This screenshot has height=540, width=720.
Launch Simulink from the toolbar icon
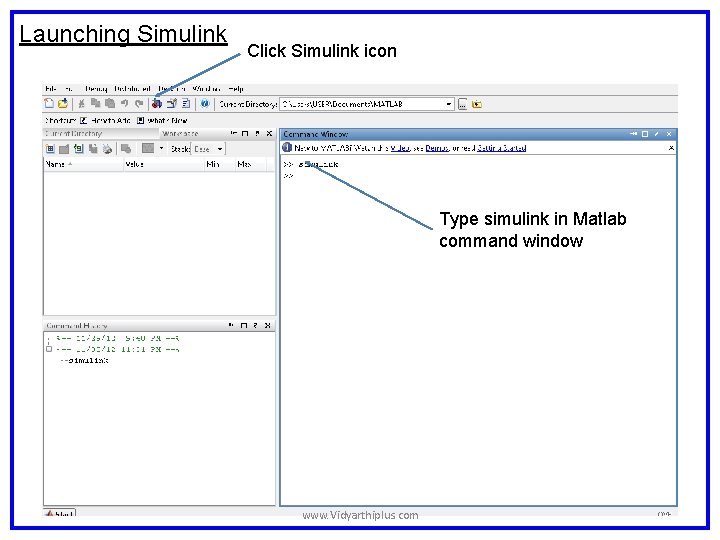click(157, 104)
